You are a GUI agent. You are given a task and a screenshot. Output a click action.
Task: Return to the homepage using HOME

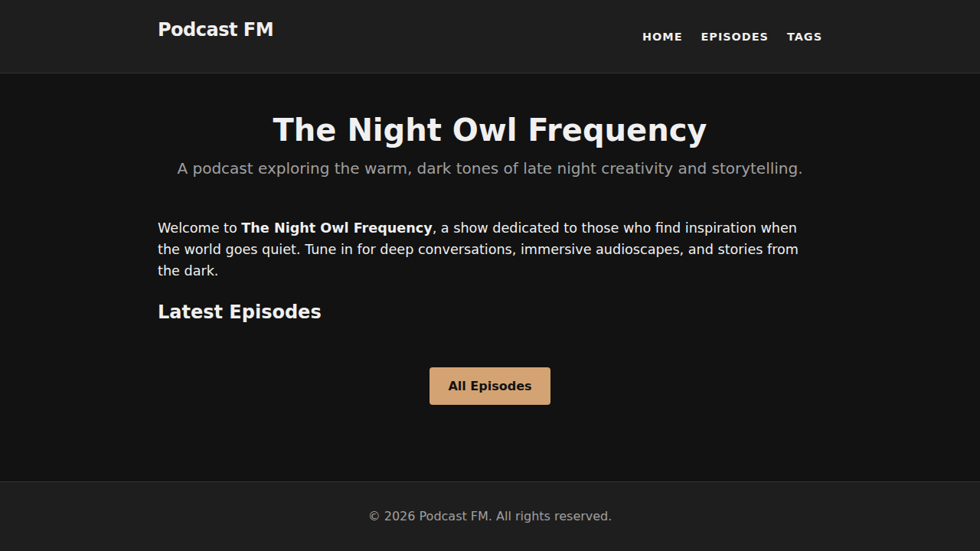pyautogui.click(x=661, y=36)
